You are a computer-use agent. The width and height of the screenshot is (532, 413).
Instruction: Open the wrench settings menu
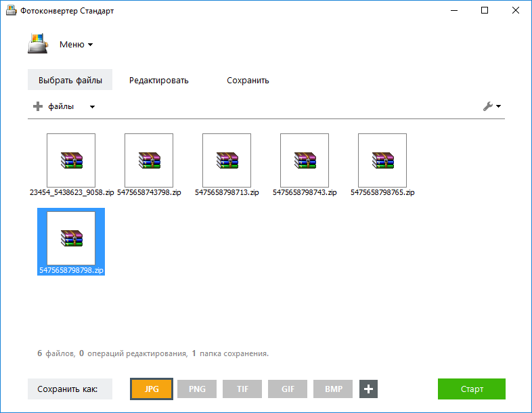click(x=487, y=106)
